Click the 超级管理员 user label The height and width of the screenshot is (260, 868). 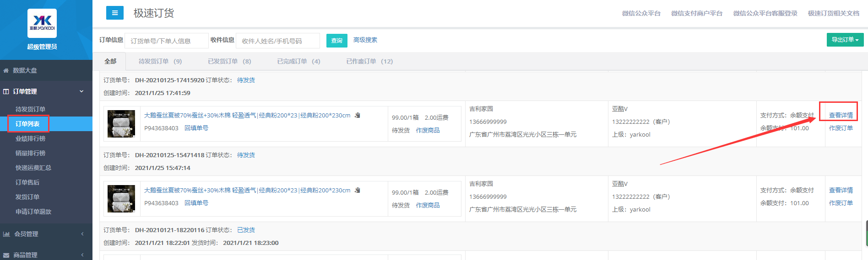pyautogui.click(x=42, y=47)
